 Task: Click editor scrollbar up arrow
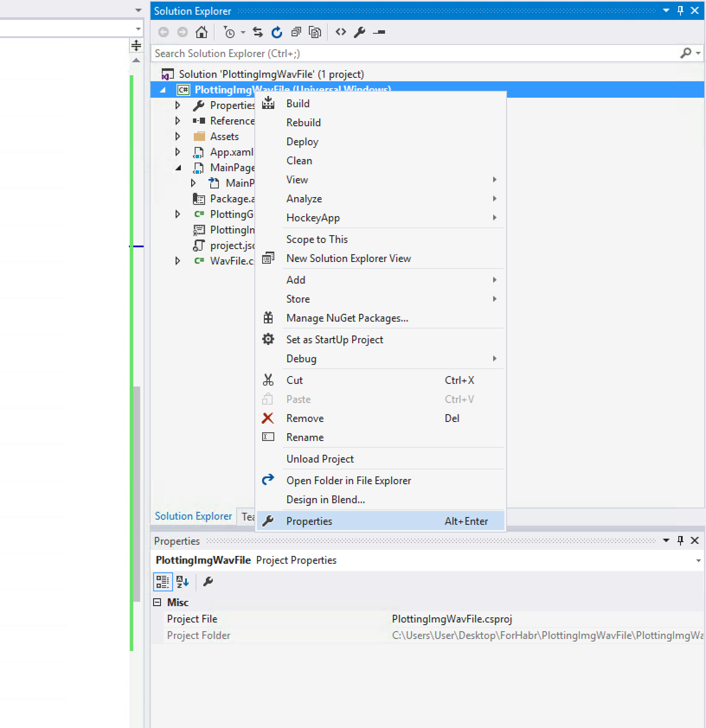pos(136,61)
